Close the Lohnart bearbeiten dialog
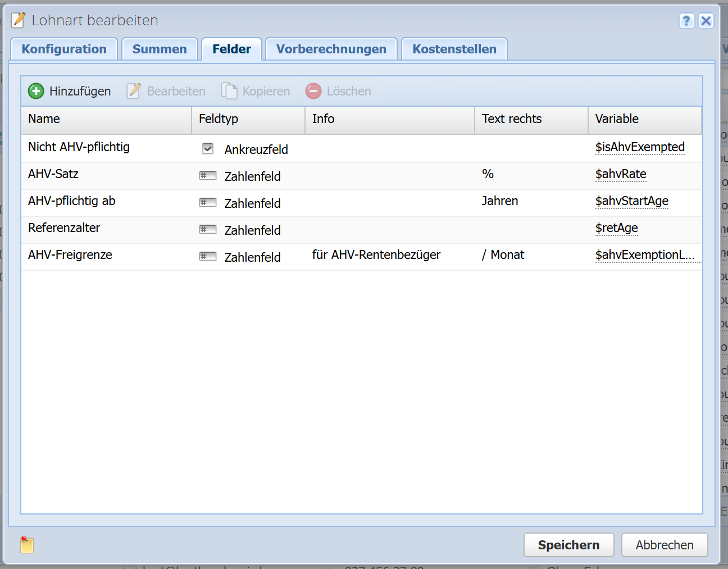This screenshot has width=728, height=569. click(706, 21)
